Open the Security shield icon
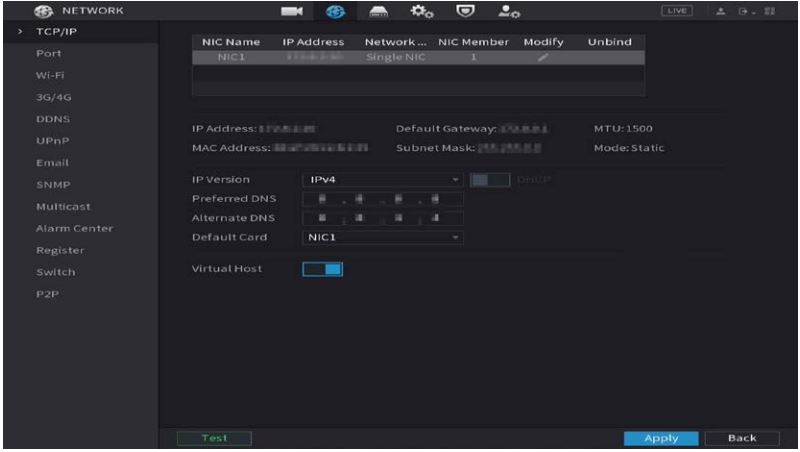Screen dimensions: 800x452 pyautogui.click(x=465, y=11)
